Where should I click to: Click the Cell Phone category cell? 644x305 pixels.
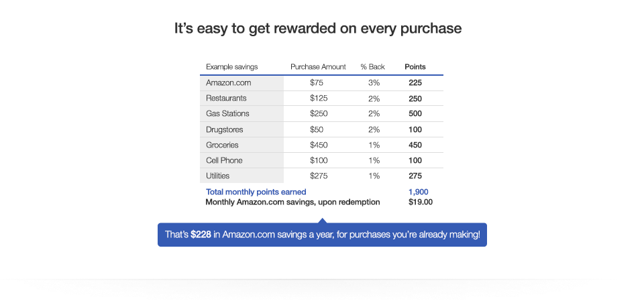point(224,160)
